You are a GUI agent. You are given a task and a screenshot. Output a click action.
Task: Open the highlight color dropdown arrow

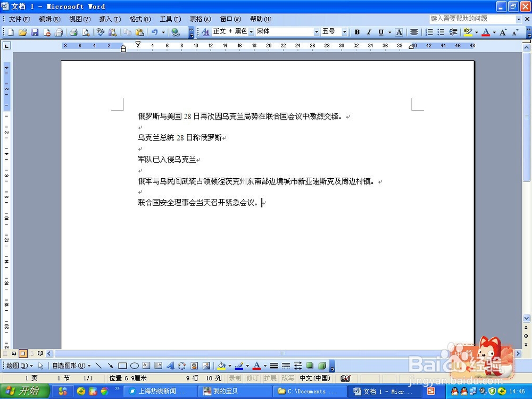click(x=477, y=32)
